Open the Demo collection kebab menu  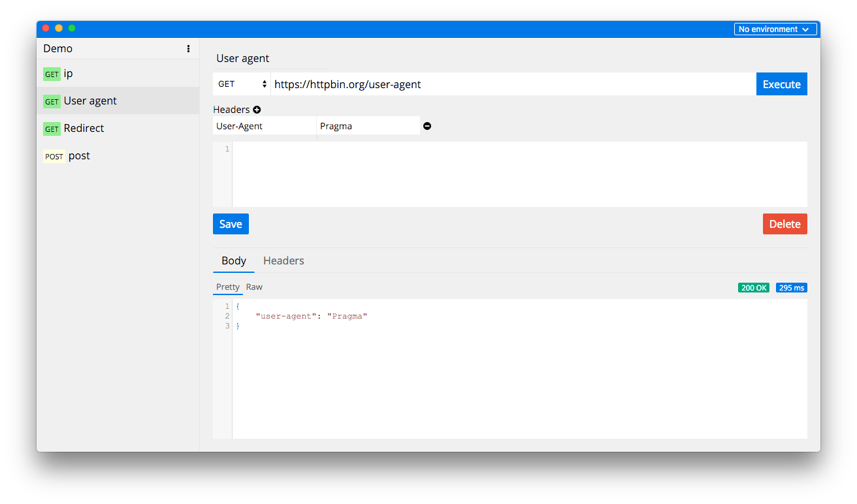click(x=188, y=48)
